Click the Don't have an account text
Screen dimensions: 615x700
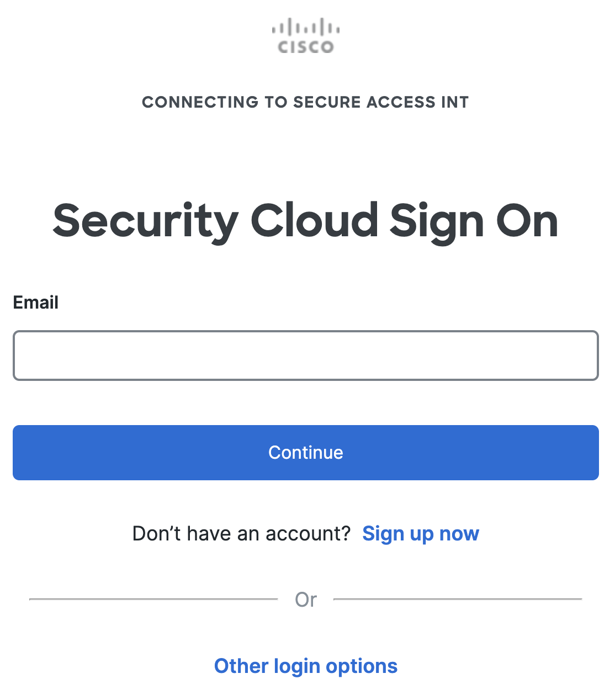click(x=242, y=534)
